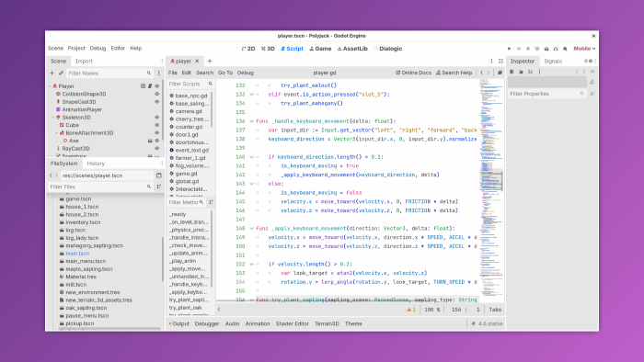Hide the CollisionShape3D node visibility
This screenshot has height=362, width=644.
157,94
